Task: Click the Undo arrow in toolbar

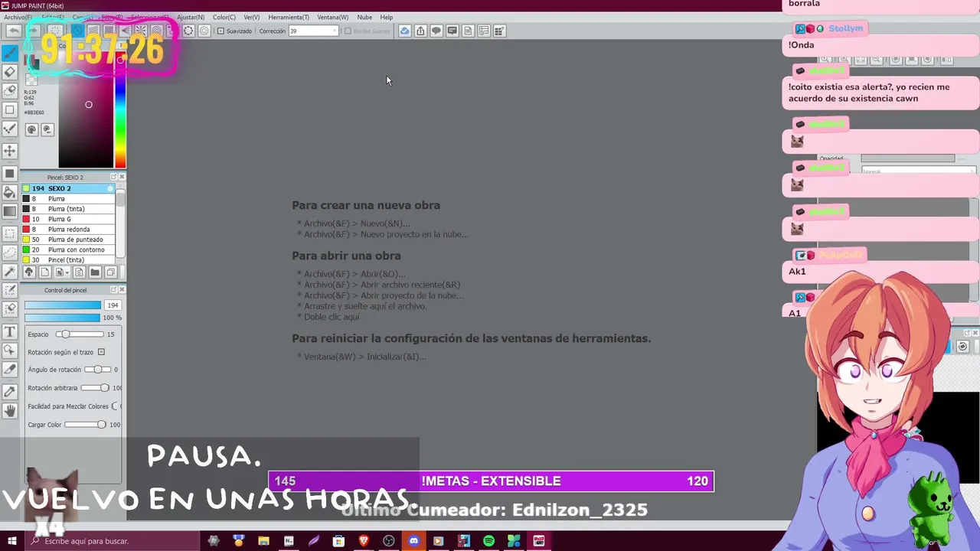Action: click(x=13, y=31)
